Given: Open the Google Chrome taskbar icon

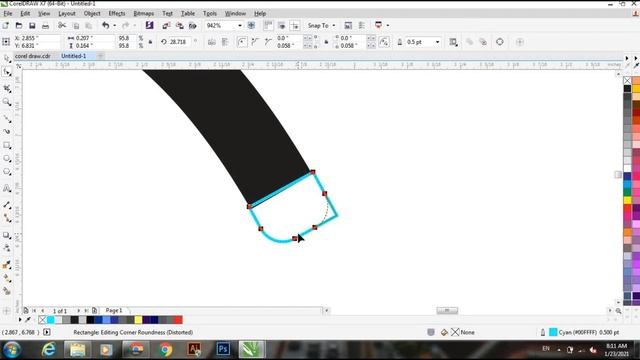Looking at the screenshot, I should point(165,349).
